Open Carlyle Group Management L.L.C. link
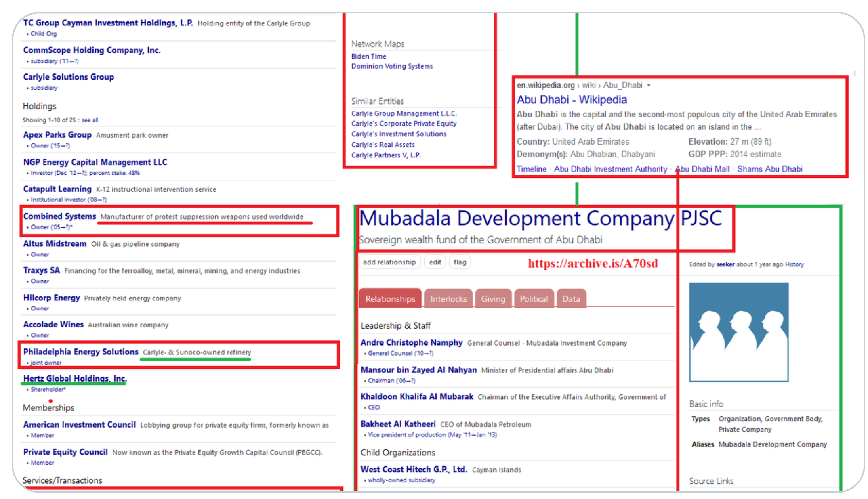Viewport: 868px width, 499px height. click(404, 114)
